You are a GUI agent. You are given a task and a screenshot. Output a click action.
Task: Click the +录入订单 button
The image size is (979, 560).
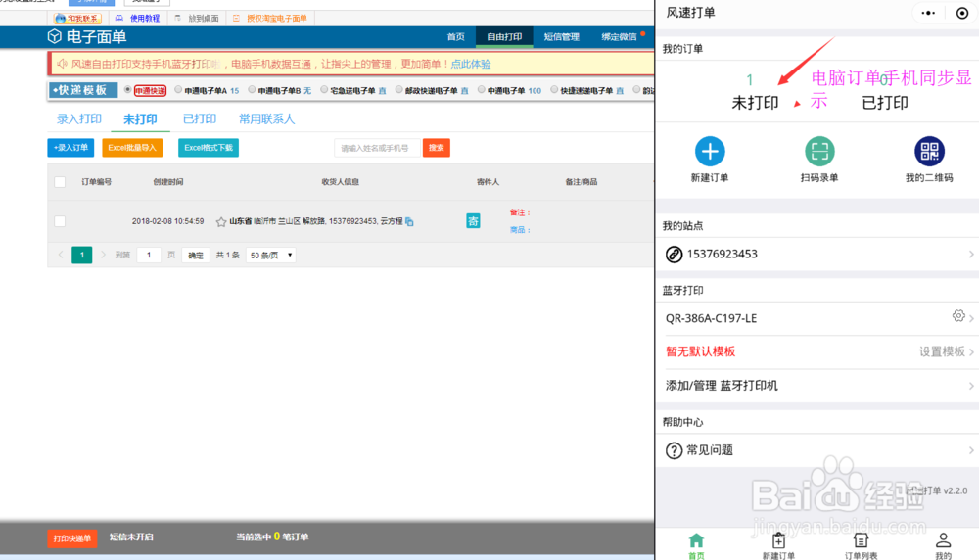[x=70, y=148]
